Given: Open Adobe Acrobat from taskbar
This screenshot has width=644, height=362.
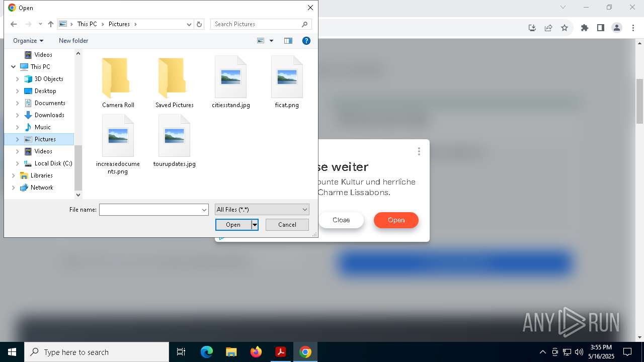Looking at the screenshot, I should pos(281,352).
